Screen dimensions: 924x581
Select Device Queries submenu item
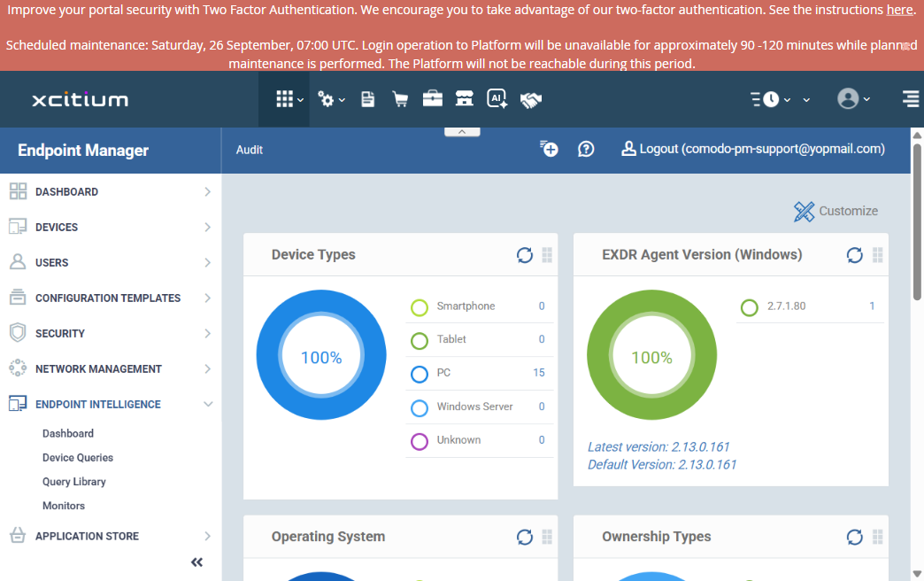click(78, 458)
